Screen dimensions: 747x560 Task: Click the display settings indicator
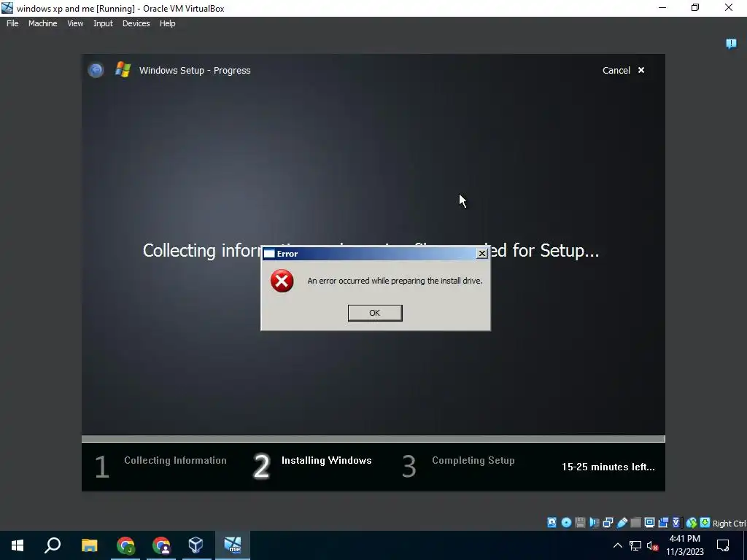pos(649,522)
